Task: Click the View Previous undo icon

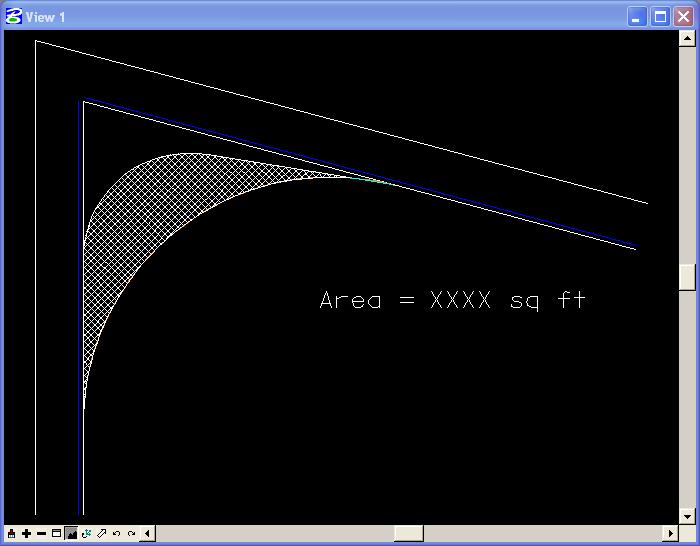Action: coord(117,533)
